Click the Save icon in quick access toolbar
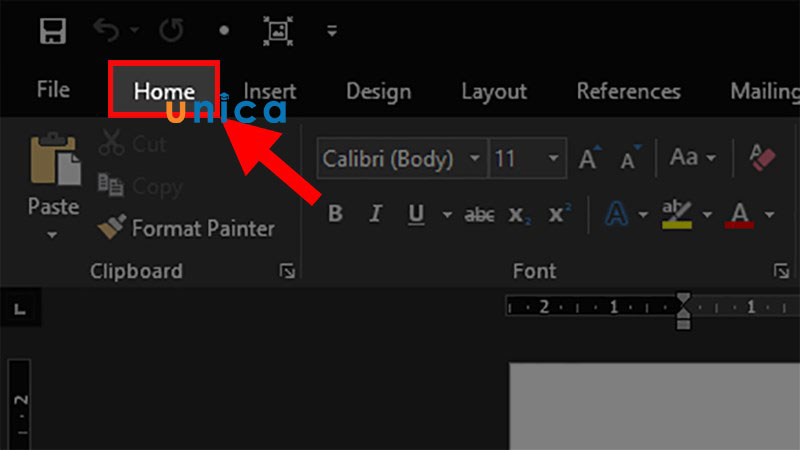800x450 pixels. click(52, 31)
